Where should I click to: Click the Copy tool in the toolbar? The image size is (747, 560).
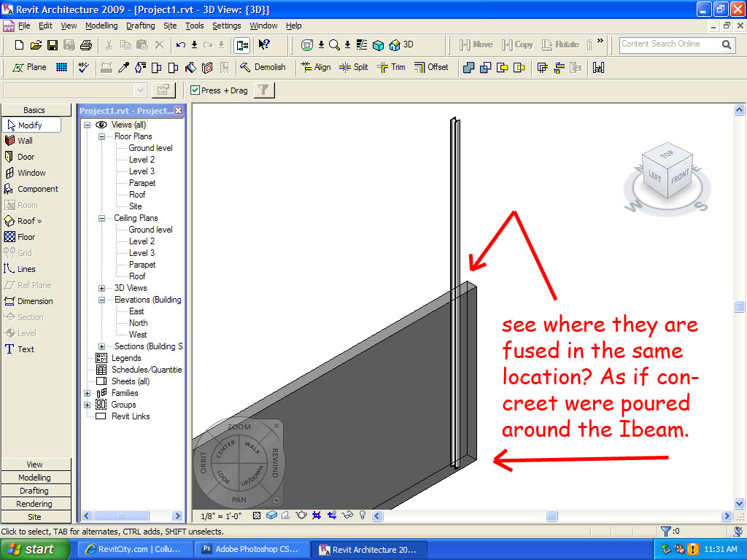click(x=517, y=44)
